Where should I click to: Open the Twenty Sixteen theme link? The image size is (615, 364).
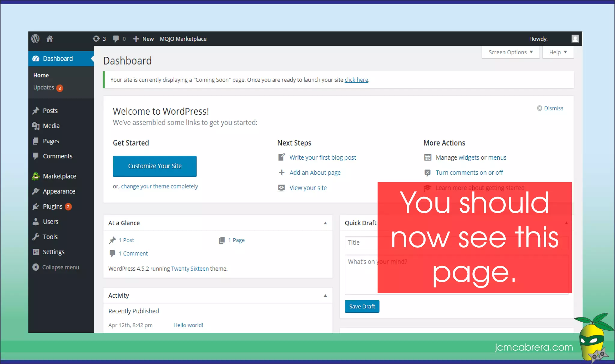click(x=190, y=269)
